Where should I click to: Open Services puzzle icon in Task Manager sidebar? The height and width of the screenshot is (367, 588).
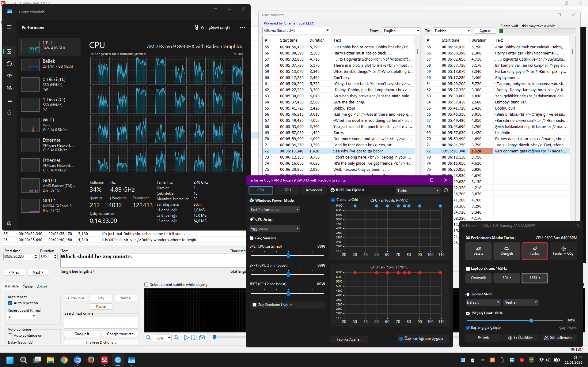[x=9, y=113]
